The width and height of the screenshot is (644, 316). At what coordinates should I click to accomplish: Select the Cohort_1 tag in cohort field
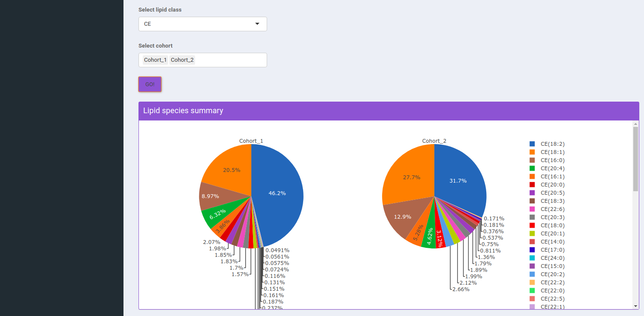click(x=155, y=60)
